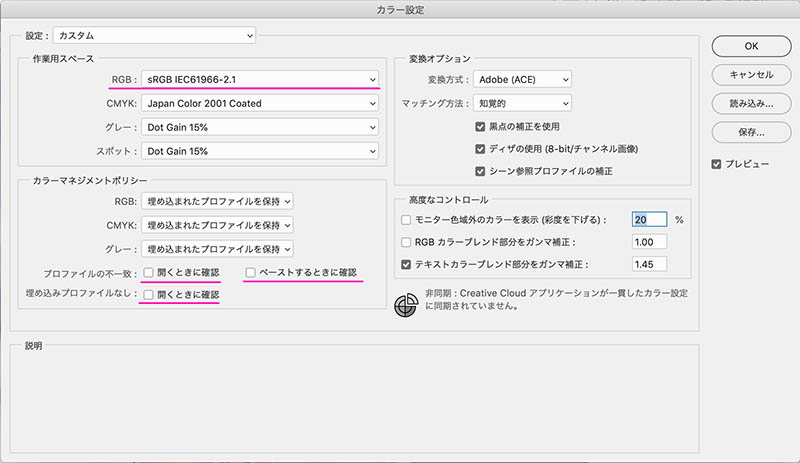
Task: Click the 変換オプション section label
Action: point(440,59)
